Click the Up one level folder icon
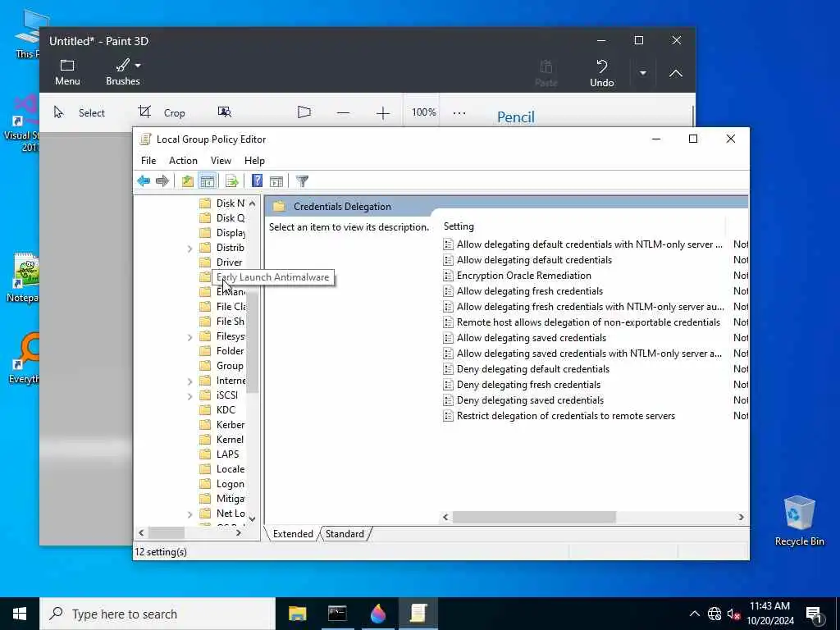840x630 pixels. point(187,181)
